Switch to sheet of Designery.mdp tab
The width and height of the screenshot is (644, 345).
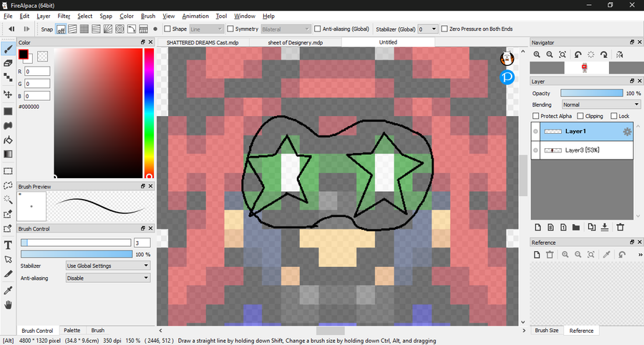click(296, 42)
